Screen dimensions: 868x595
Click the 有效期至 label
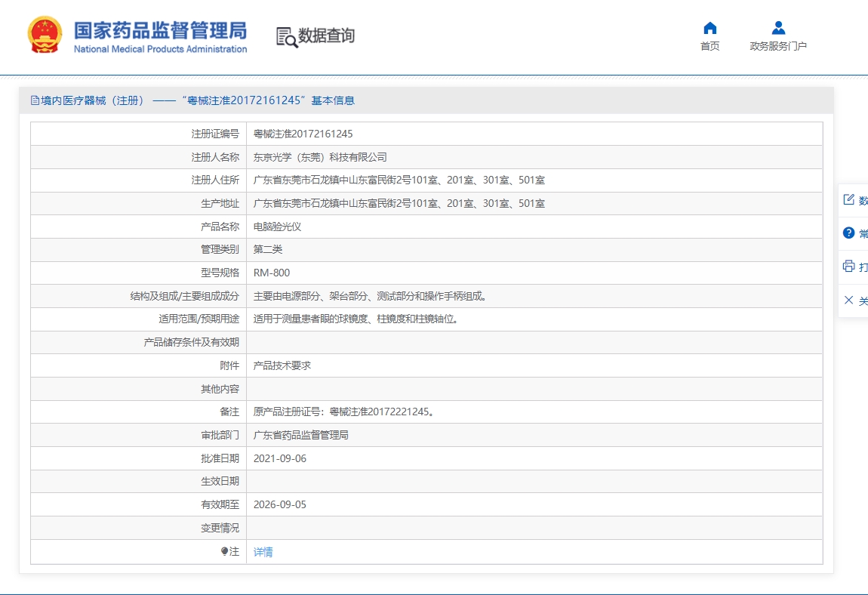[x=220, y=504]
